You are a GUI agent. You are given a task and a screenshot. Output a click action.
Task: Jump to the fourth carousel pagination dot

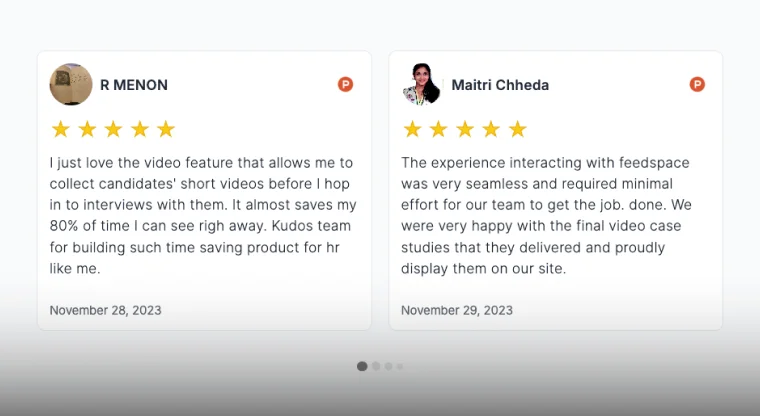coord(399,366)
